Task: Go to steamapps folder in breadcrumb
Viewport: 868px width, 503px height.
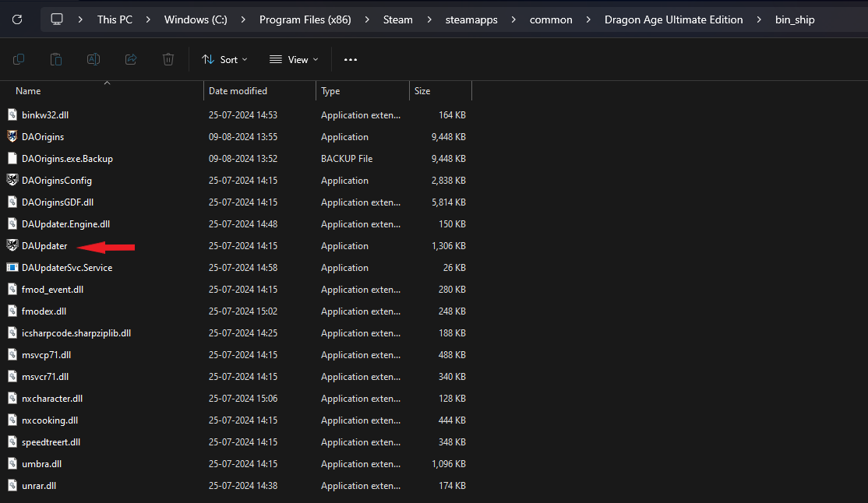Action: pyautogui.click(x=471, y=20)
